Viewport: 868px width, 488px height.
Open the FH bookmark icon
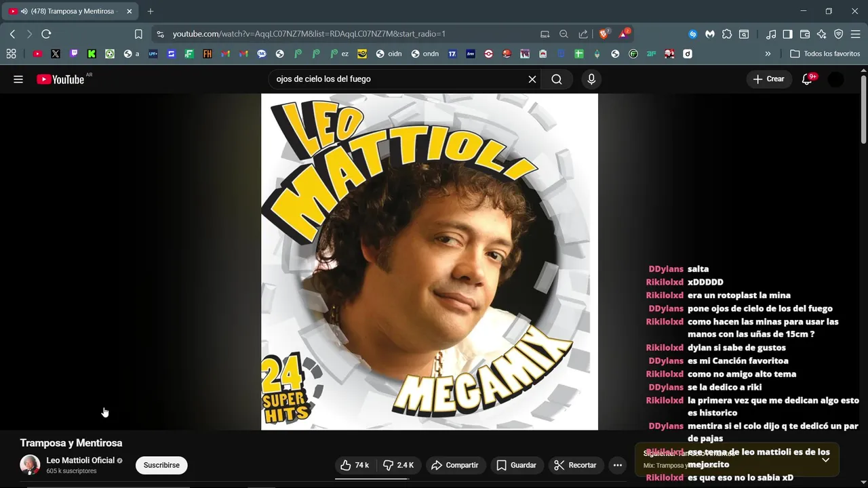tap(208, 54)
